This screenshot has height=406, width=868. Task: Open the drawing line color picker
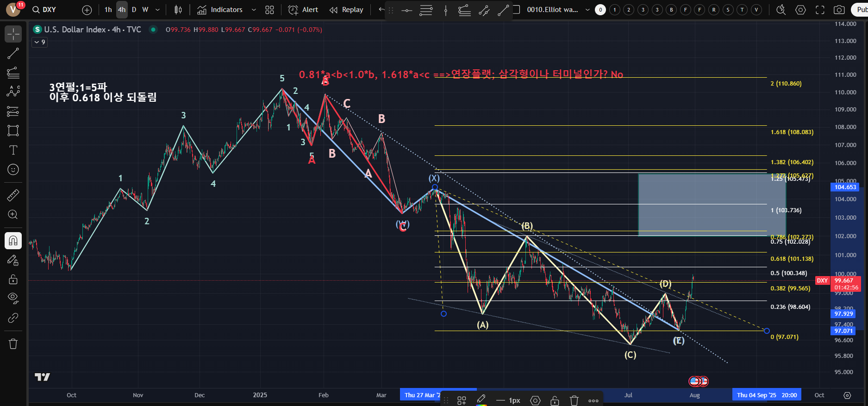481,400
